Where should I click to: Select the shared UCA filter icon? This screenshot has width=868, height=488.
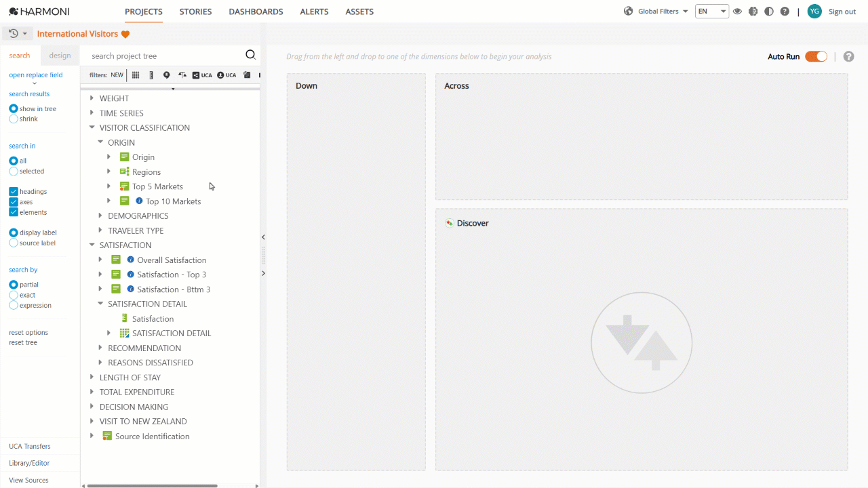[x=202, y=75]
